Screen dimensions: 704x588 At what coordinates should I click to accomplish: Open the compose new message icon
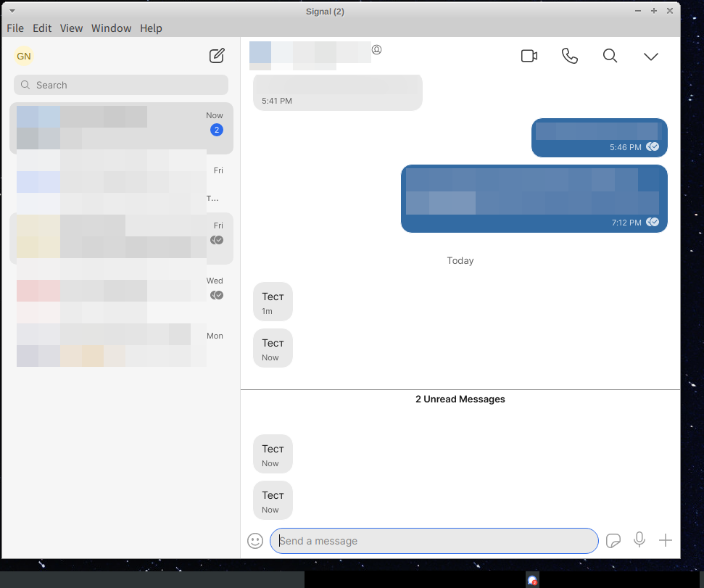click(216, 55)
